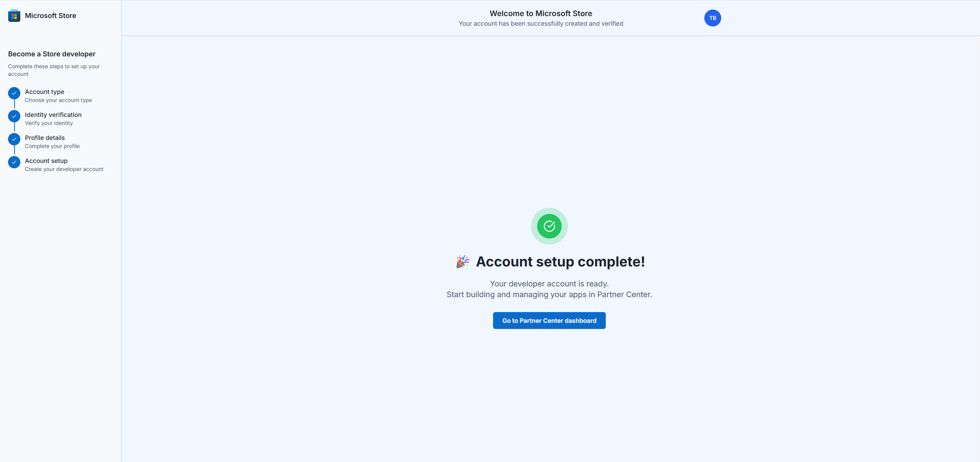The image size is (980, 462).
Task: Open the TB user avatar
Action: (712, 18)
